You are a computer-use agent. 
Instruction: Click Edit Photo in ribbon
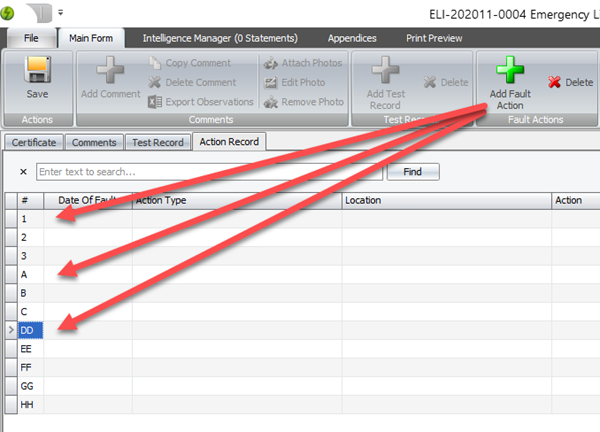pyautogui.click(x=297, y=82)
